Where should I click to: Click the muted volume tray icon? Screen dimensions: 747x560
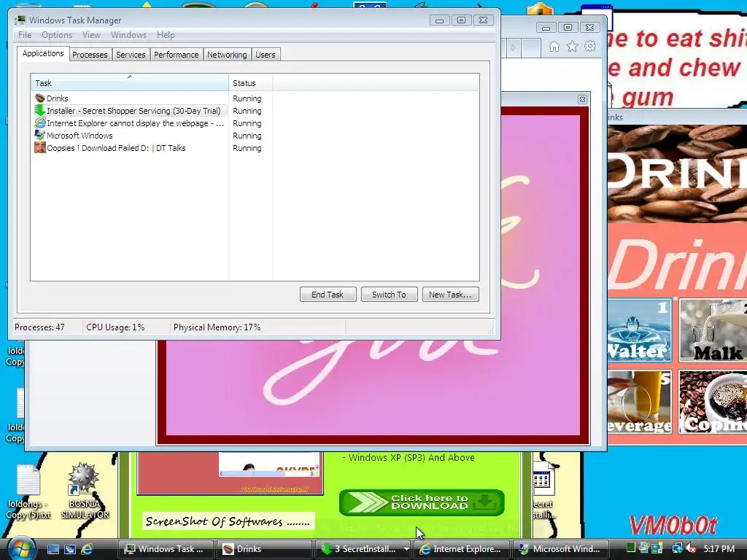pos(690,549)
